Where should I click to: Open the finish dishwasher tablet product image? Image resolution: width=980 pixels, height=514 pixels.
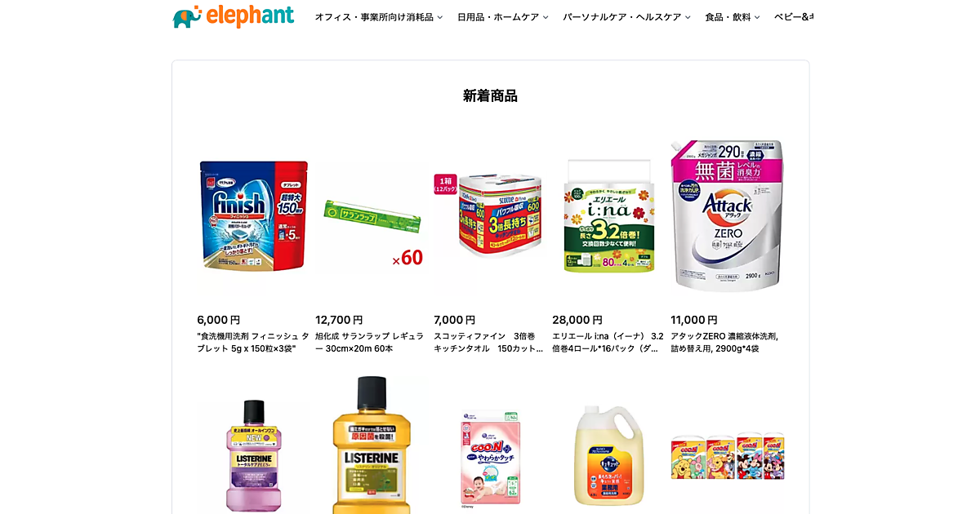point(254,215)
